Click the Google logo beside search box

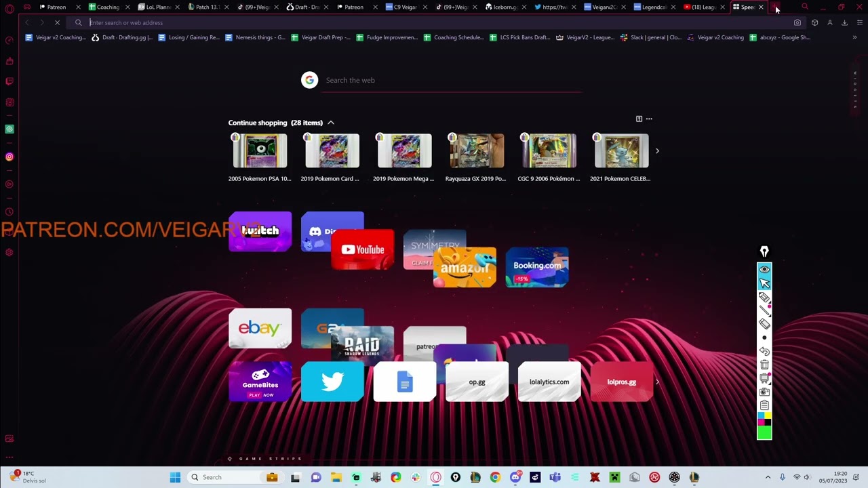pyautogui.click(x=309, y=80)
